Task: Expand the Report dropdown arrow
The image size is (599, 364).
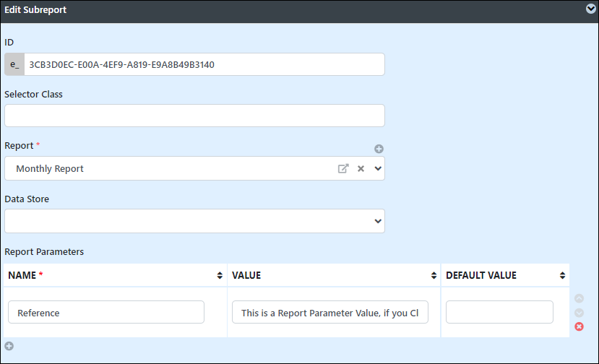Action: (x=378, y=168)
